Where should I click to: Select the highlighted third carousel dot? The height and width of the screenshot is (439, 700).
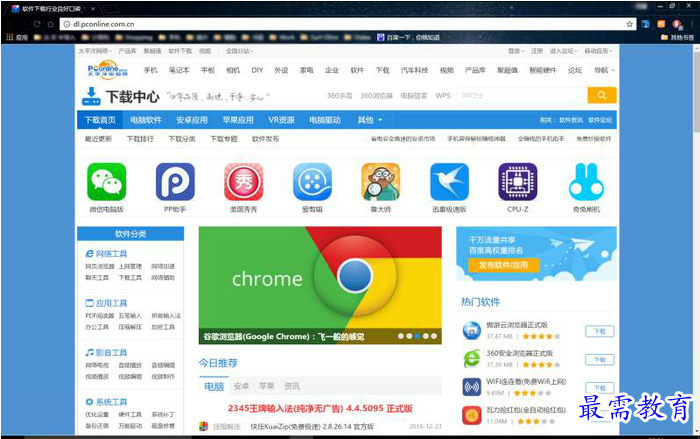[x=417, y=336]
